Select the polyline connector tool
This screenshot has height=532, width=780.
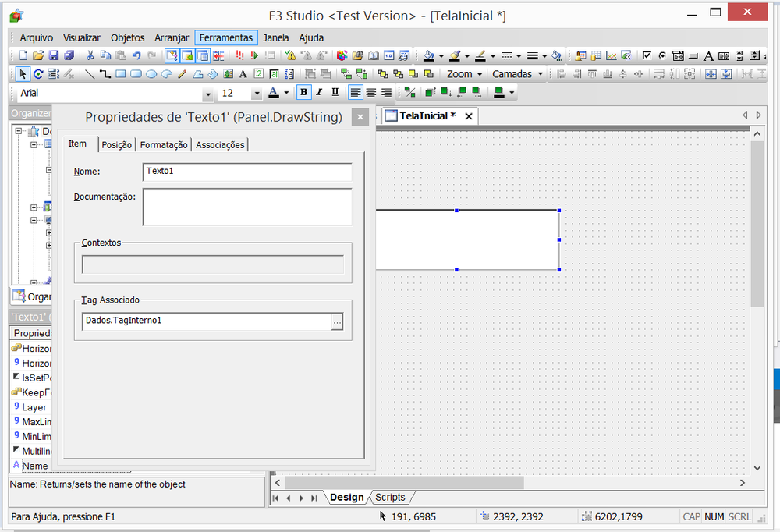(x=105, y=74)
